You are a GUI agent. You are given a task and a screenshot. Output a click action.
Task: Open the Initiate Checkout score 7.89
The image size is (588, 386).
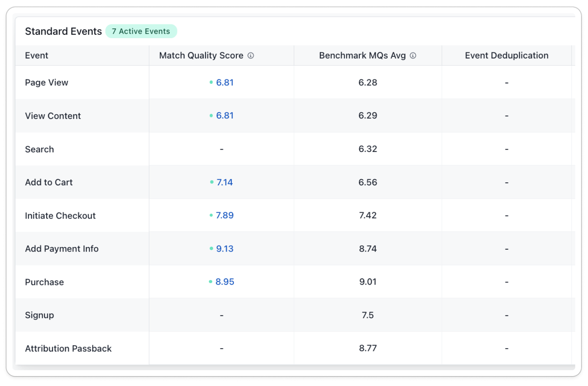point(225,216)
